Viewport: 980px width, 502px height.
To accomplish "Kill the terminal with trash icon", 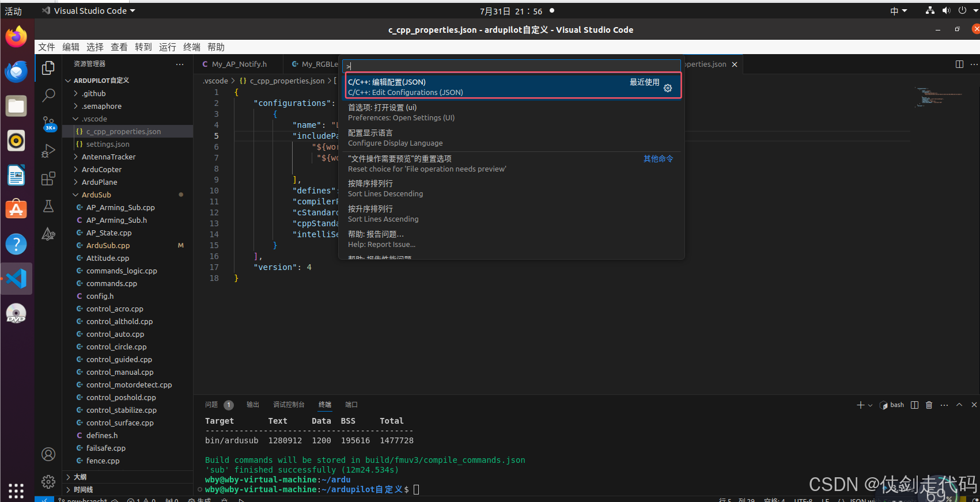I will click(929, 405).
